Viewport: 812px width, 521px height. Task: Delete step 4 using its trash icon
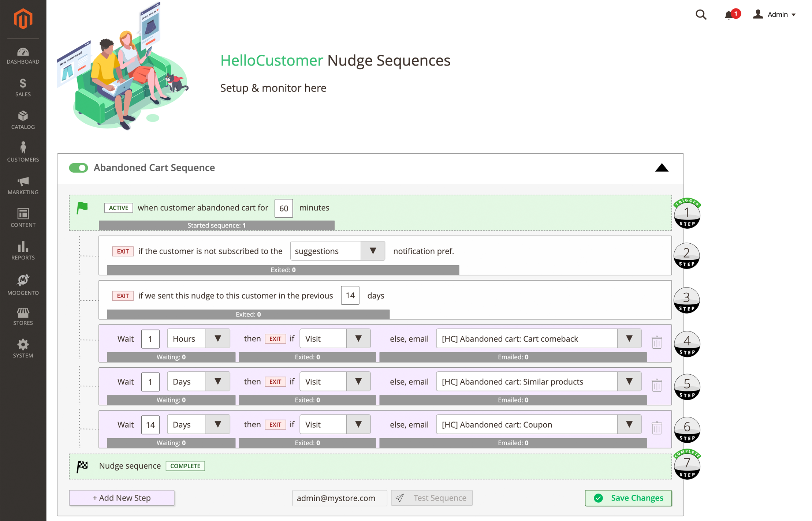tap(656, 343)
